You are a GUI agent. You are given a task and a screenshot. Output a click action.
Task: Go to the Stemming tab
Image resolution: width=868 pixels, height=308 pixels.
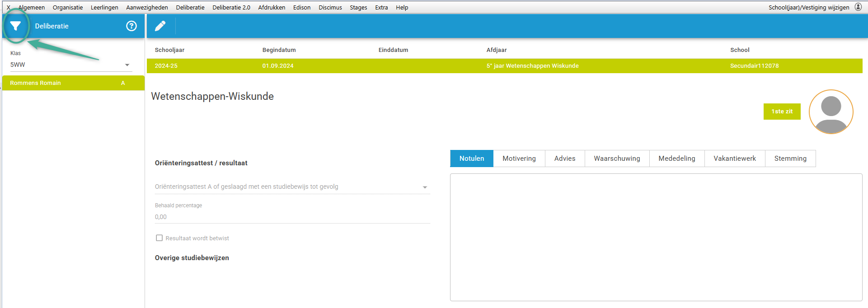[x=790, y=159]
